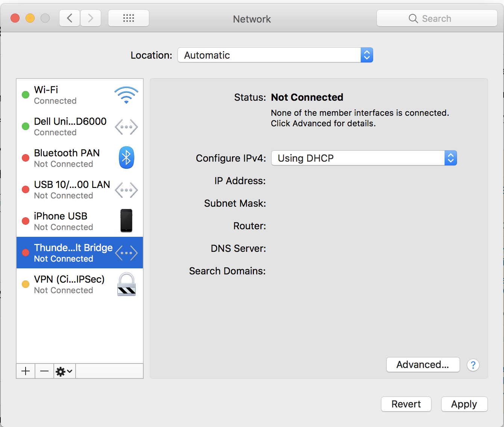Click the Apply button

click(x=465, y=404)
